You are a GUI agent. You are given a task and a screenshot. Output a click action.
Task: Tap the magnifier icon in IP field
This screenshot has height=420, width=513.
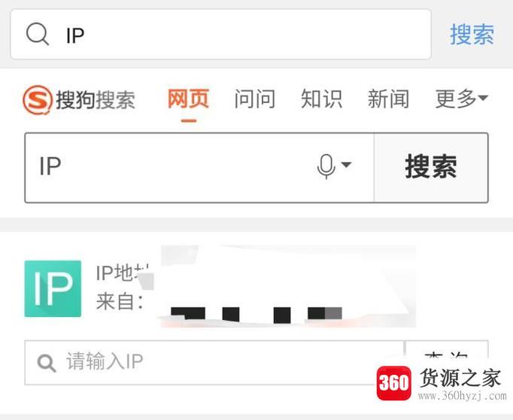click(47, 363)
